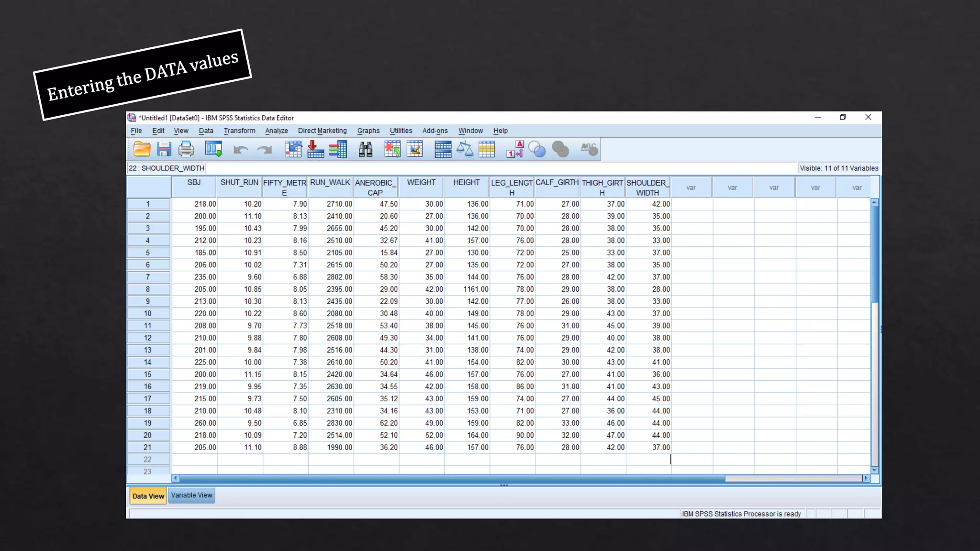
Task: Switch to the Variable View tab
Action: point(191,496)
